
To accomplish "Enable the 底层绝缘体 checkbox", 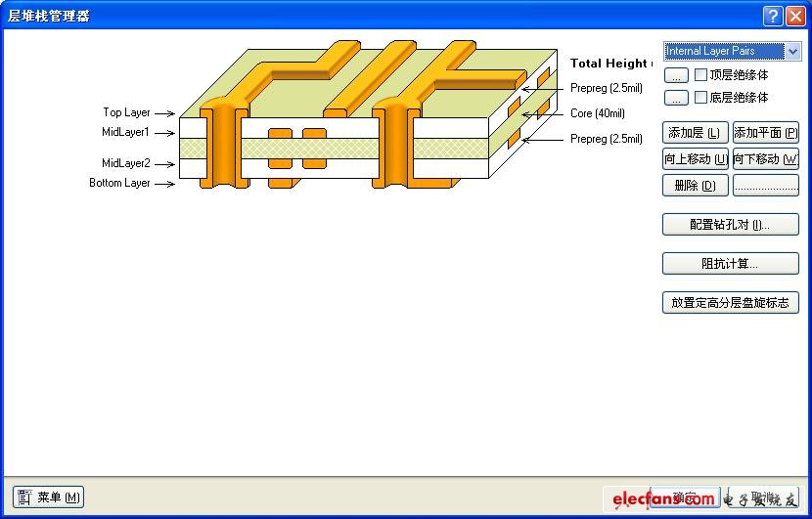I will [700, 98].
